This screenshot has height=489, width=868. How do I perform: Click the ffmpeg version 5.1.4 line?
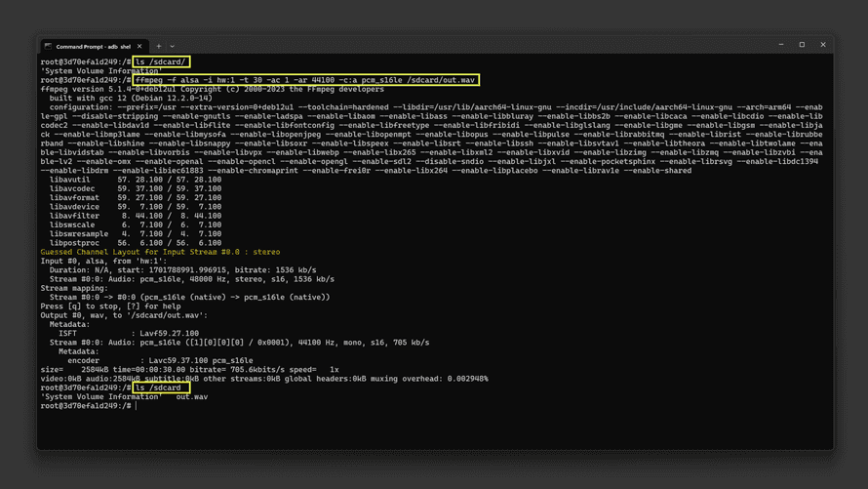212,89
